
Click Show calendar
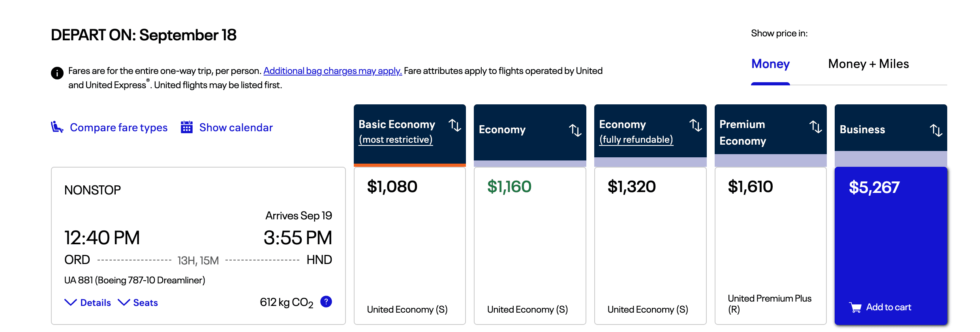coord(235,127)
